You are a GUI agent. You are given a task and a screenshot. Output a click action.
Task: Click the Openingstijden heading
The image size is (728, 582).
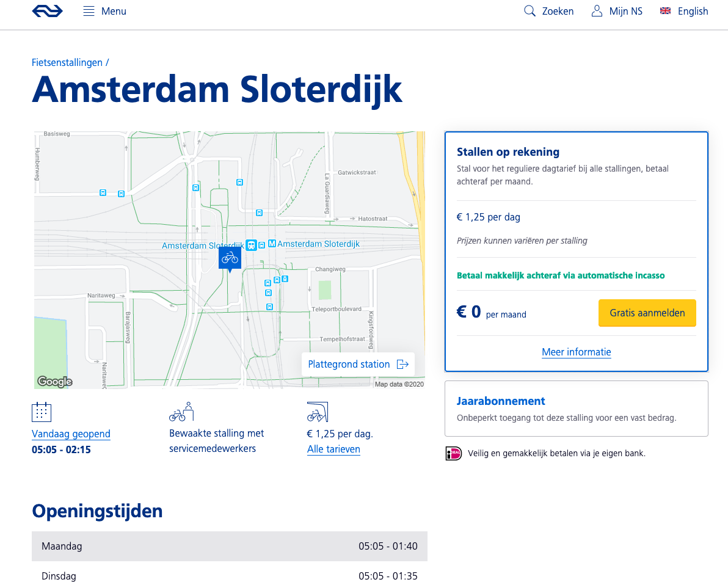click(x=97, y=511)
